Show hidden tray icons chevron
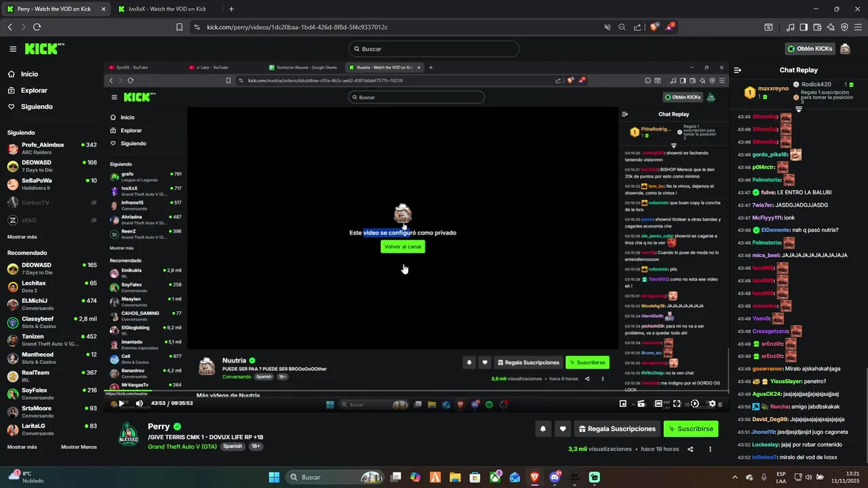Image resolution: width=868 pixels, height=488 pixels. 735,477
